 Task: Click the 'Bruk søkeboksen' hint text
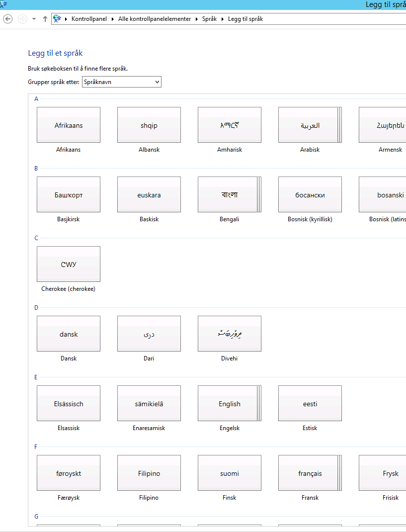click(x=78, y=69)
